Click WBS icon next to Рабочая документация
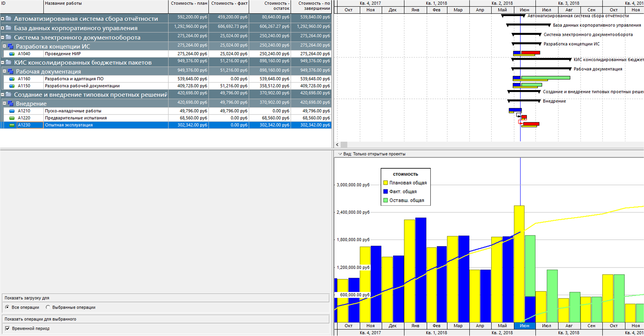The height and width of the screenshot is (336, 644). (x=10, y=72)
